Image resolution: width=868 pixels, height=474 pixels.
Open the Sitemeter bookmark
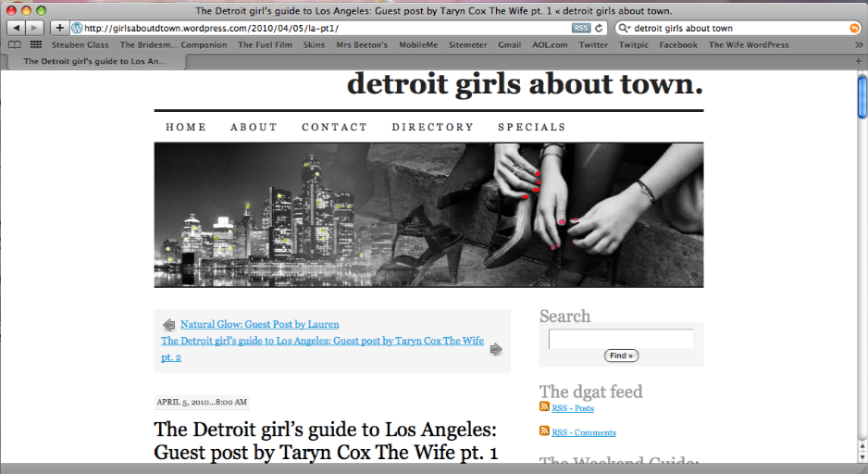pyautogui.click(x=467, y=44)
